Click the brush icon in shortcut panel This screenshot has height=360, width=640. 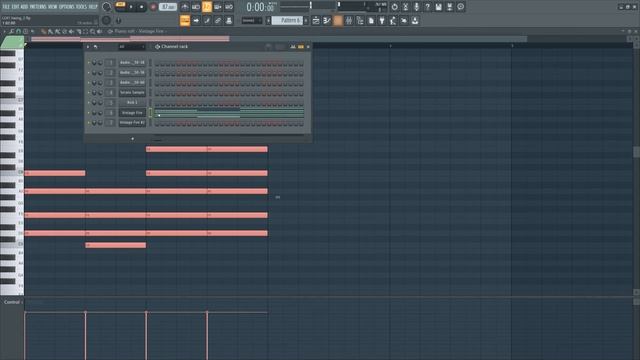pyautogui.click(x=207, y=20)
